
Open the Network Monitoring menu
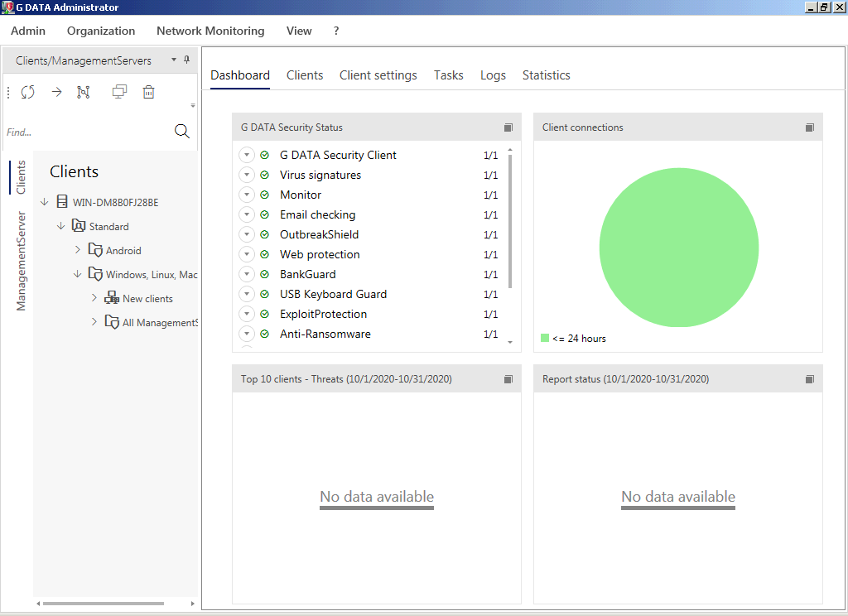[210, 31]
